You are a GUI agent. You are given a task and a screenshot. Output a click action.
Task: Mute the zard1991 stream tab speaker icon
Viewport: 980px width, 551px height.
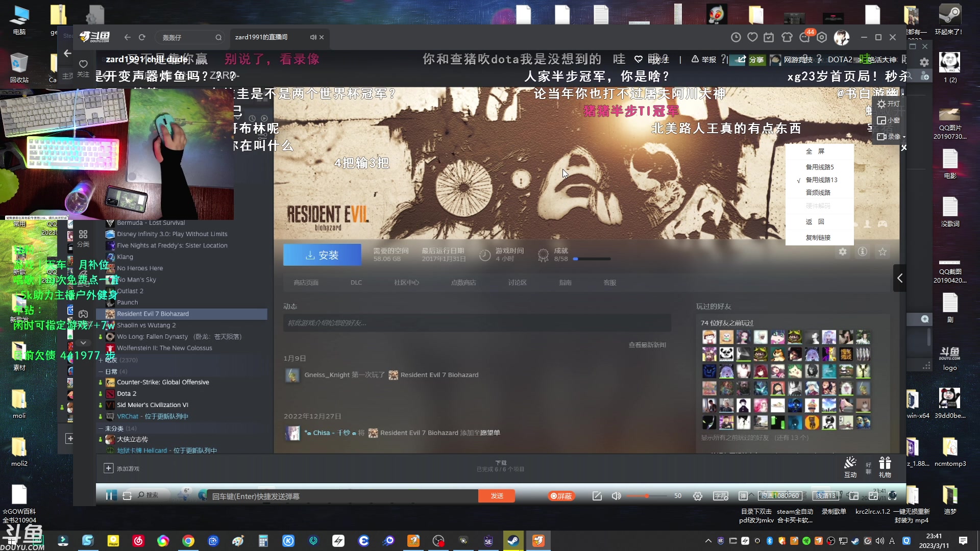[313, 37]
